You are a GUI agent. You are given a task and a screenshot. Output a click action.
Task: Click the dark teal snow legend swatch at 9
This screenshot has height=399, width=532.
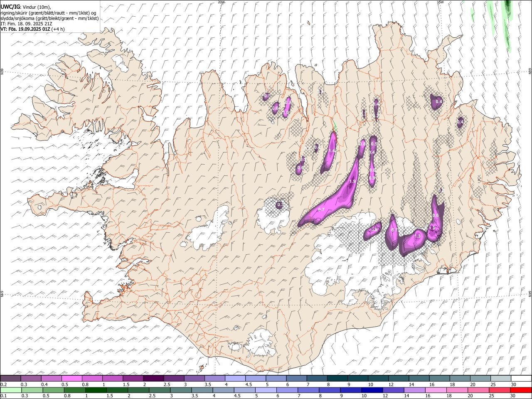357,379
